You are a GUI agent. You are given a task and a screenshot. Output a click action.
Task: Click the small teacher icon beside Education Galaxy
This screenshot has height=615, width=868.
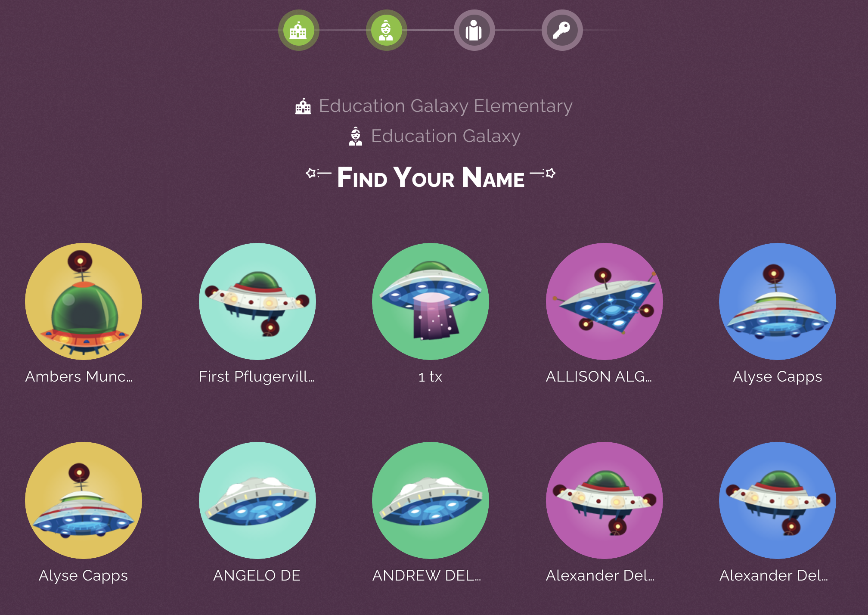point(356,137)
